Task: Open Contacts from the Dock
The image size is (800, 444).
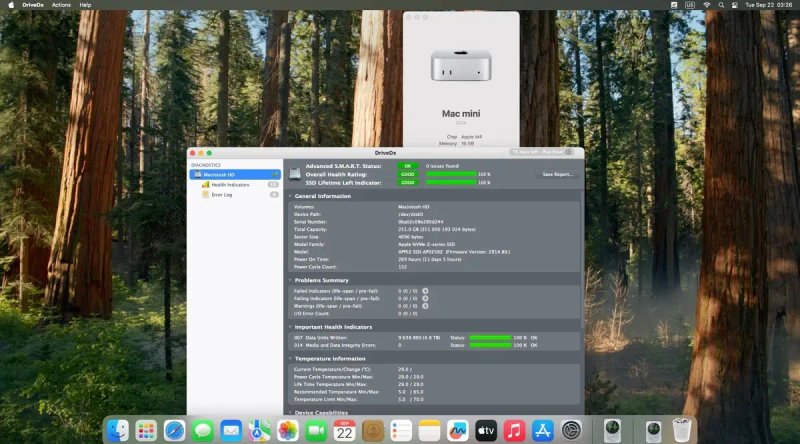Action: (x=372, y=431)
